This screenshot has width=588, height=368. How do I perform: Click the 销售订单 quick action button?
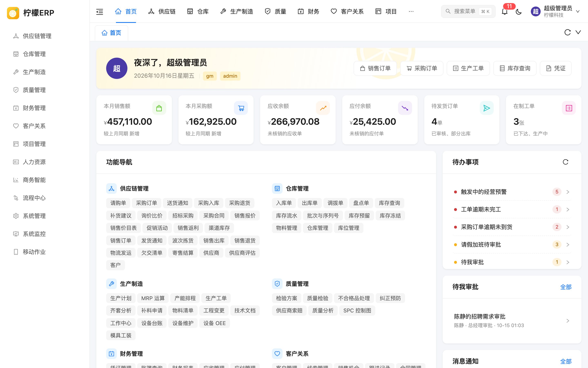pos(375,68)
